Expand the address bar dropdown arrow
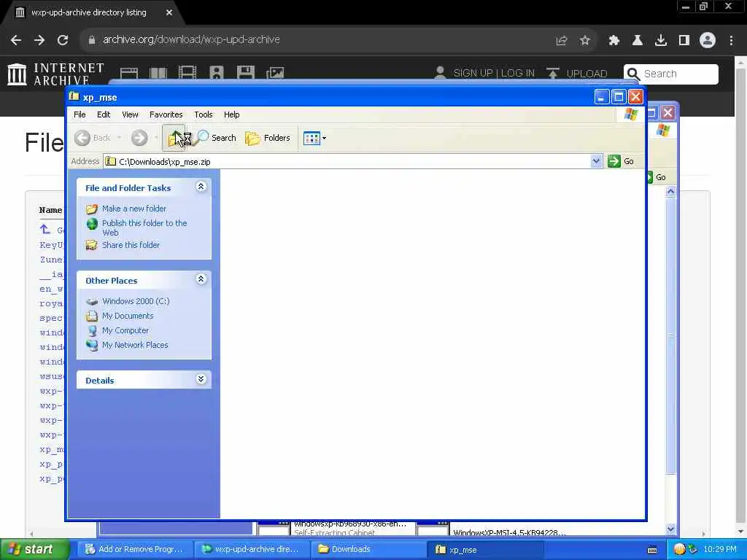Screen dimensions: 747x560 tap(596, 161)
